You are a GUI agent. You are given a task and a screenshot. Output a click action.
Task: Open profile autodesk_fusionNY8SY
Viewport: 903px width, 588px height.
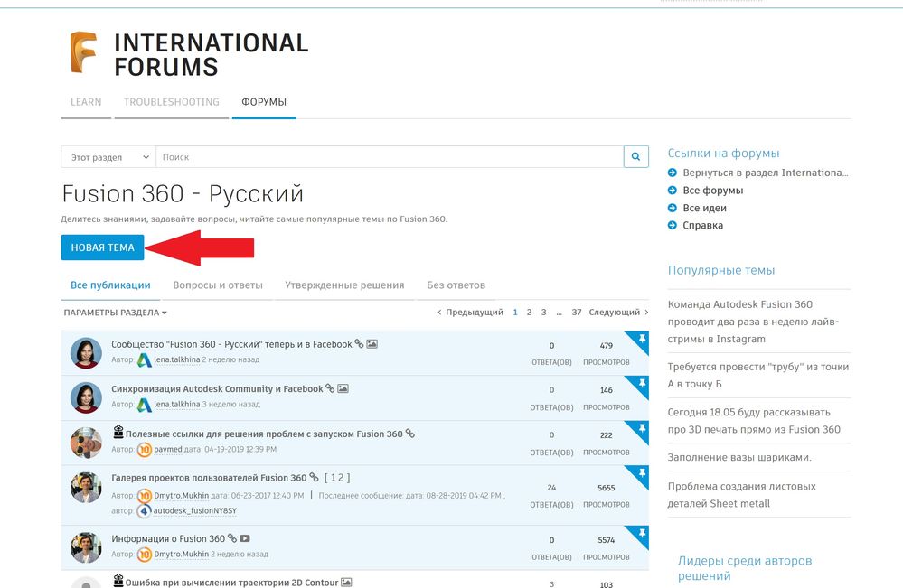click(194, 511)
